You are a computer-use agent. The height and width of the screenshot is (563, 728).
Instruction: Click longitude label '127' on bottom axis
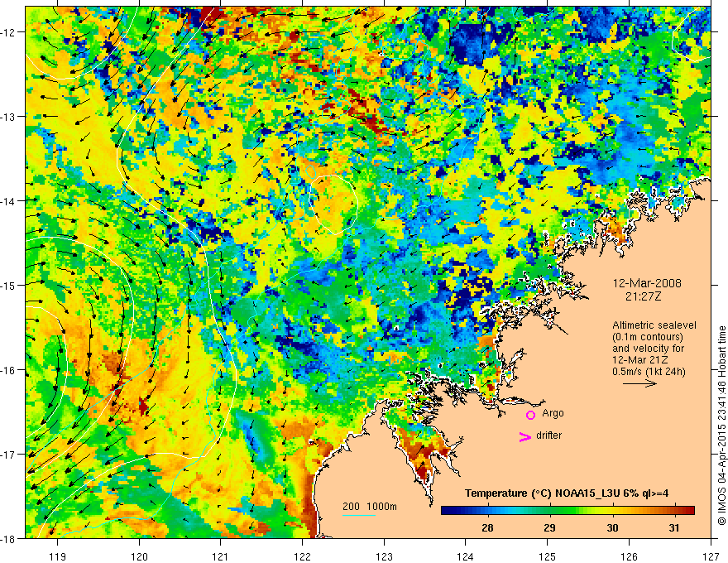(x=711, y=556)
